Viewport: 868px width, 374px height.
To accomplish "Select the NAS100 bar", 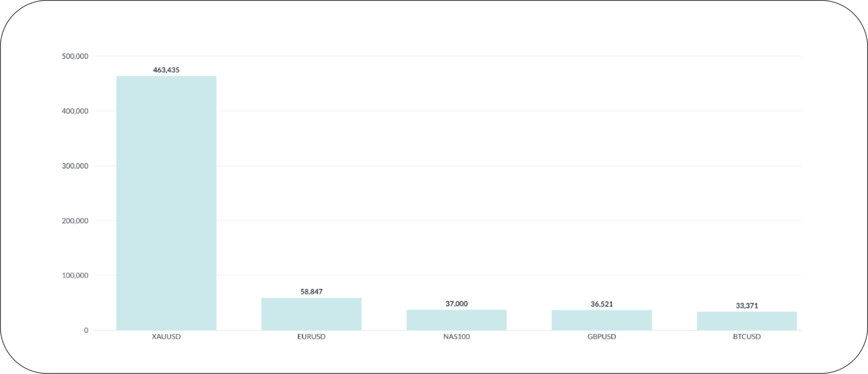I will [456, 320].
